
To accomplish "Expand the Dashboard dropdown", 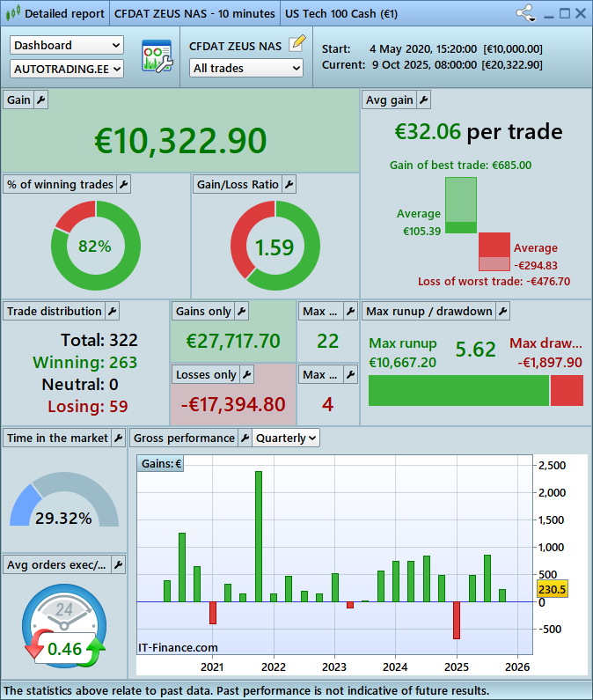I will [x=67, y=45].
